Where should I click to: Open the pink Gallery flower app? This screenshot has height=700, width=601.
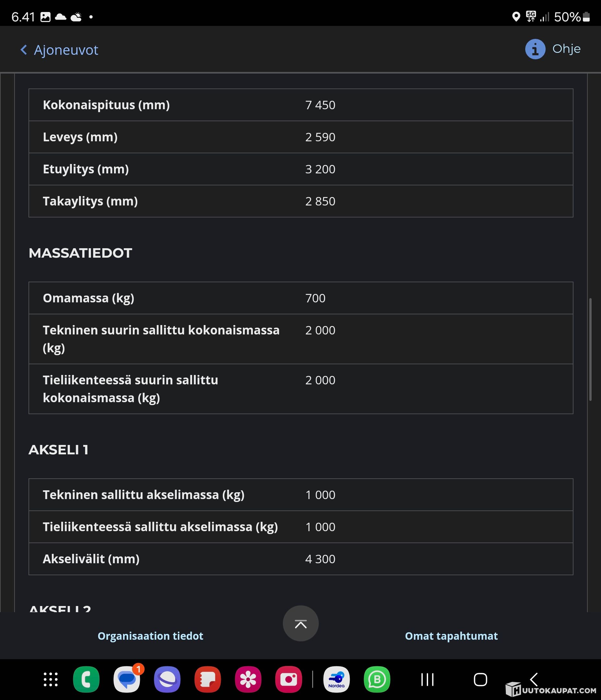pyautogui.click(x=248, y=679)
